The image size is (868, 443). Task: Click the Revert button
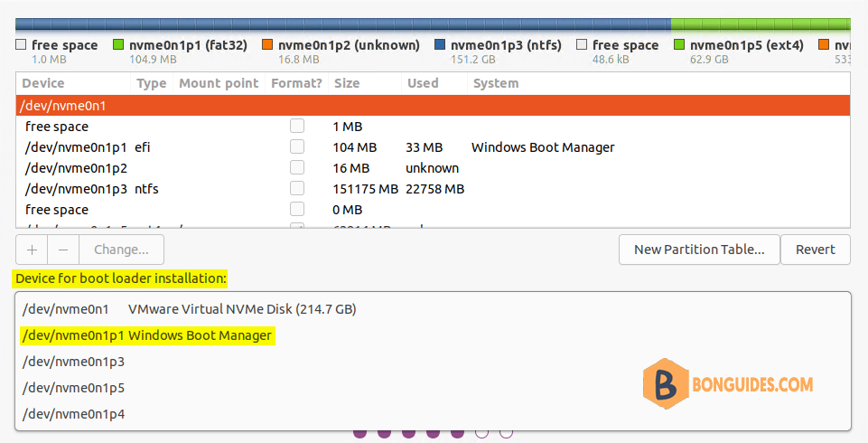click(x=816, y=250)
